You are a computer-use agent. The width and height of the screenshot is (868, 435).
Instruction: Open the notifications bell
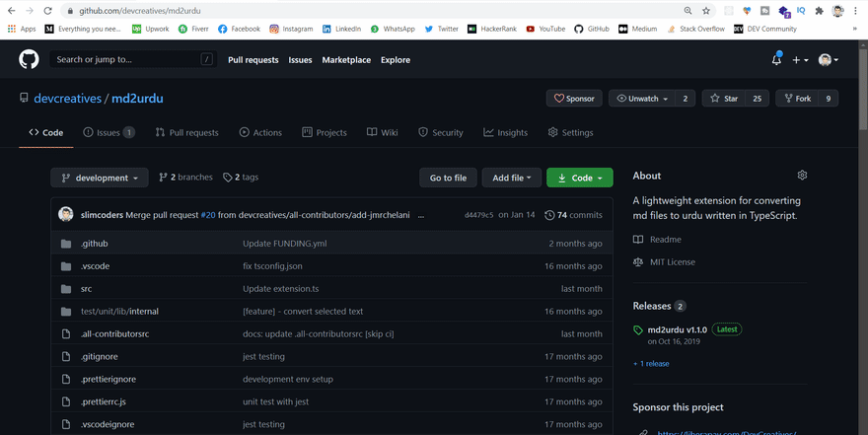[x=776, y=59]
